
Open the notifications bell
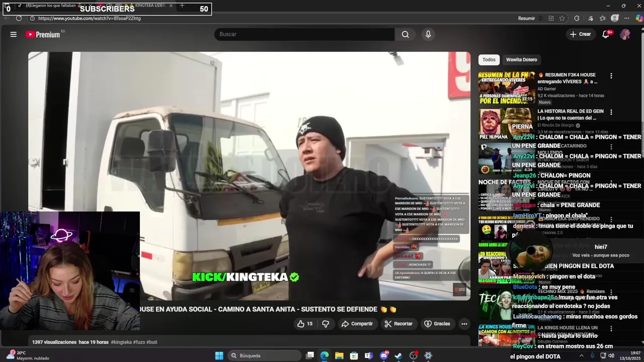click(x=606, y=34)
